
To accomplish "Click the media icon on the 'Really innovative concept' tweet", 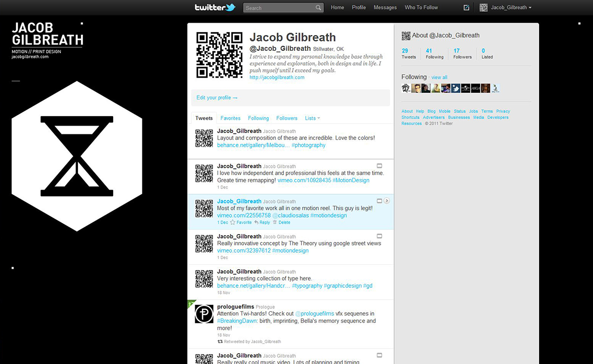I will pyautogui.click(x=380, y=236).
